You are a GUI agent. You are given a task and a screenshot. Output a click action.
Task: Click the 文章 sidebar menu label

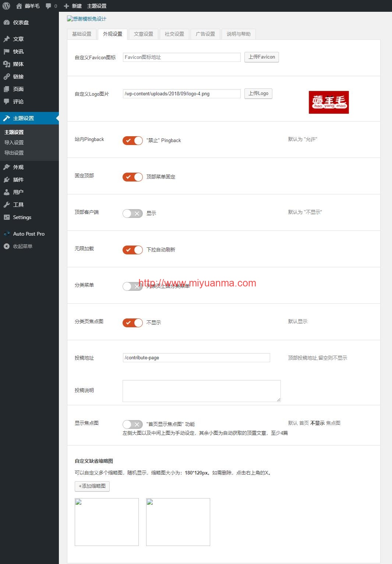point(18,39)
